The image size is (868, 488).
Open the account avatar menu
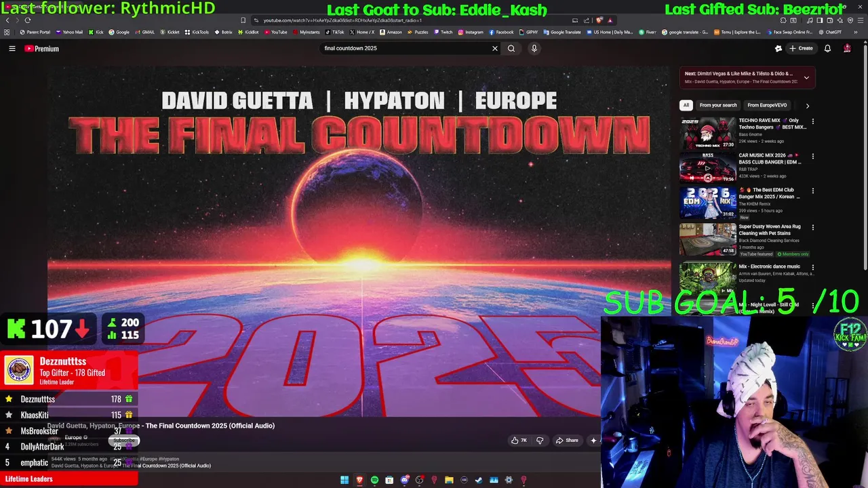(847, 48)
